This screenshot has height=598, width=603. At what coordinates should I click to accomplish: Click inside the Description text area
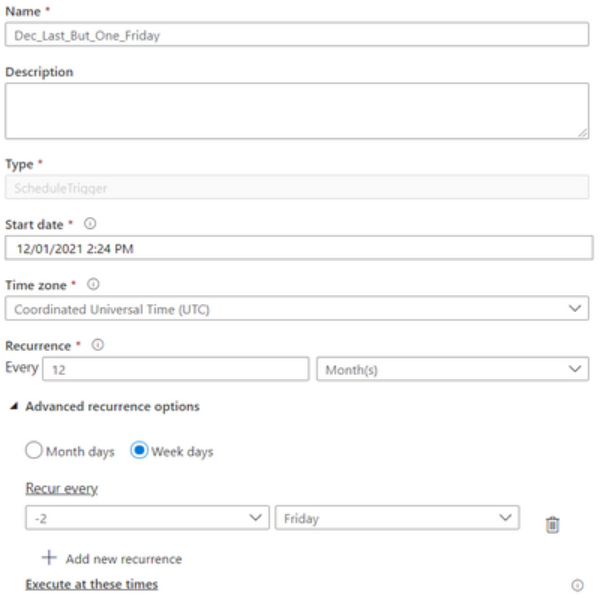click(x=297, y=111)
